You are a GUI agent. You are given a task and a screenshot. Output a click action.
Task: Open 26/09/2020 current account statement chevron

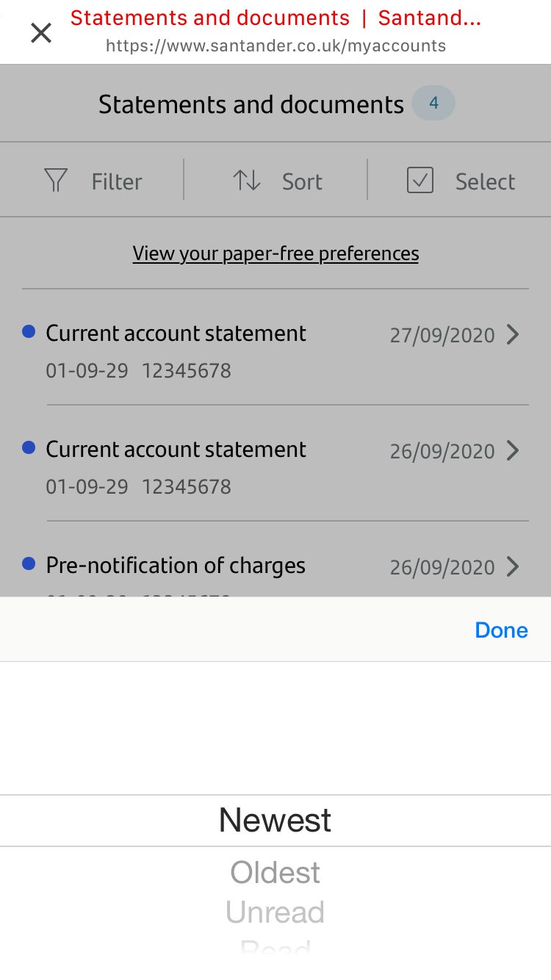(x=513, y=450)
